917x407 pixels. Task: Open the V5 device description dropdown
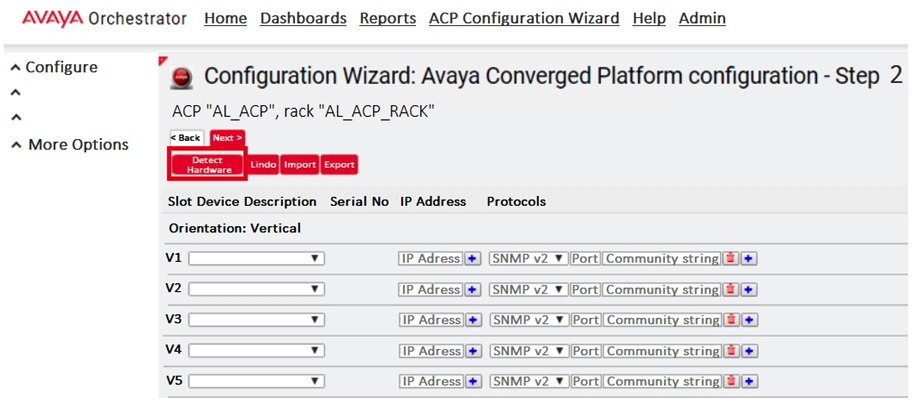point(256,381)
